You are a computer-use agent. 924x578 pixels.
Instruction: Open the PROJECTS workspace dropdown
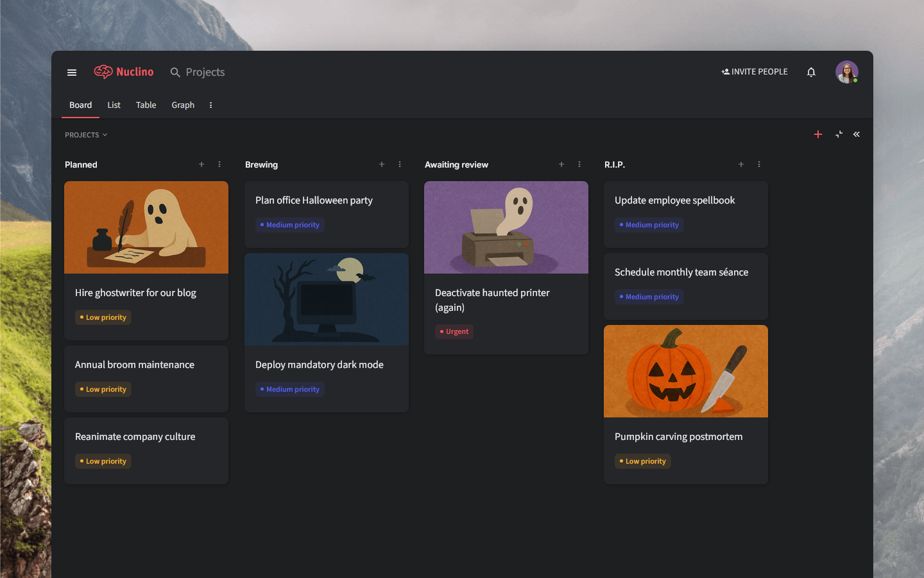pos(85,135)
